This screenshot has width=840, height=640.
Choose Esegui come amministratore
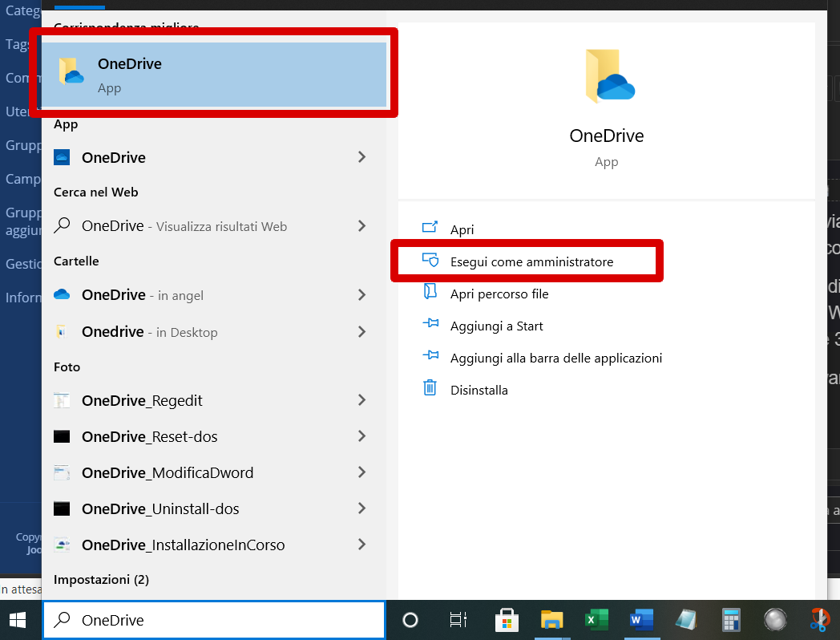[531, 261]
